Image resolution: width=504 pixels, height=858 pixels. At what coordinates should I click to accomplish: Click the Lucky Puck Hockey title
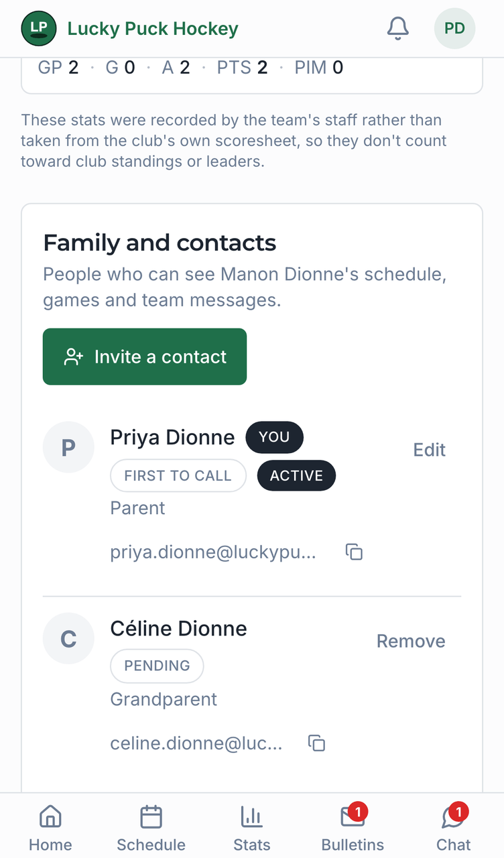coord(153,29)
